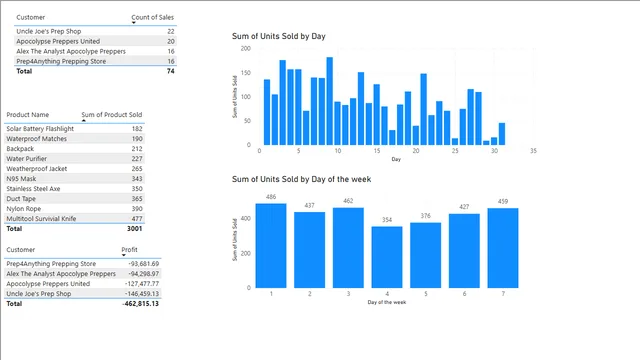Select day-of-week bar labeled 427
Viewport: 640px width, 360px height.
coord(464,251)
